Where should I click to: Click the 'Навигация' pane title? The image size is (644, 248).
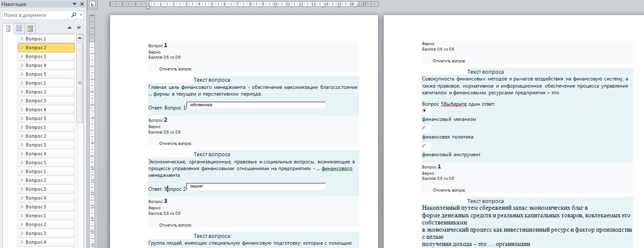click(14, 4)
